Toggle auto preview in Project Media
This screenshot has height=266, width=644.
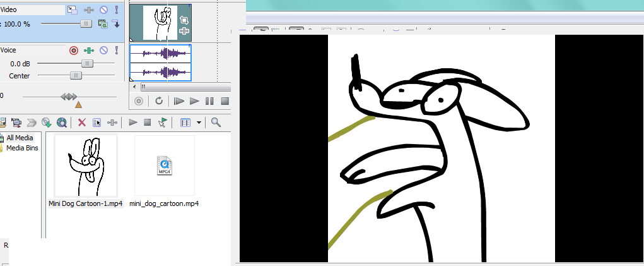[x=163, y=123]
